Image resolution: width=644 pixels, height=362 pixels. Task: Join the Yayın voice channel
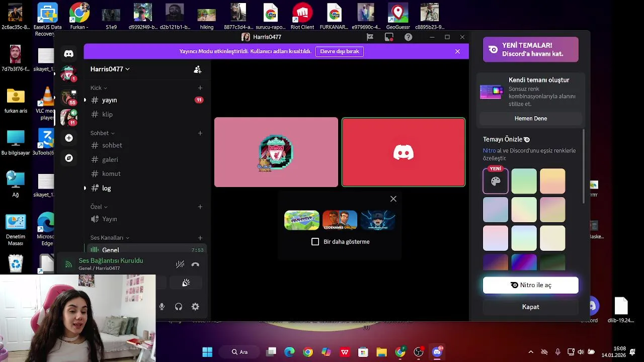(x=146, y=219)
